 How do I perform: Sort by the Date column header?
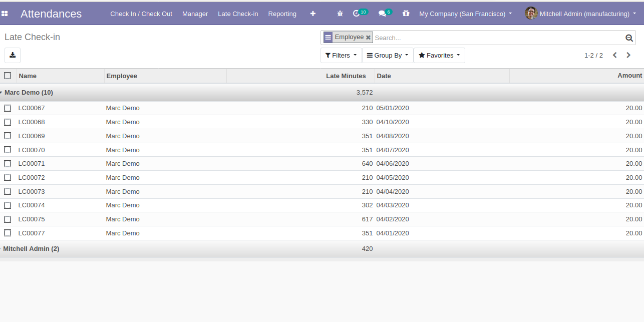pos(442,76)
